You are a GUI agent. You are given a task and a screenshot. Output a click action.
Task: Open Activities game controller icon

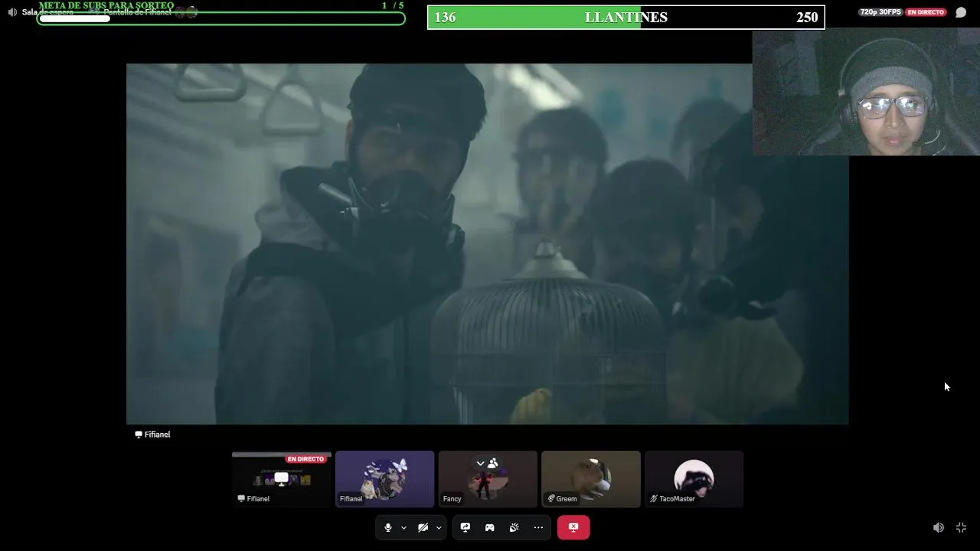click(490, 527)
